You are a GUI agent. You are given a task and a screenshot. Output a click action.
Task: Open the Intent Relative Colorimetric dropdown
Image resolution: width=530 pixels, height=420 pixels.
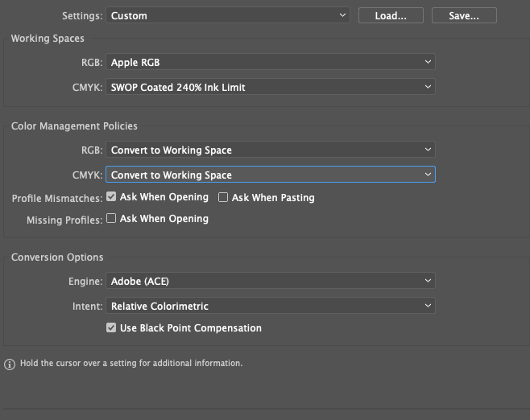pyautogui.click(x=270, y=306)
